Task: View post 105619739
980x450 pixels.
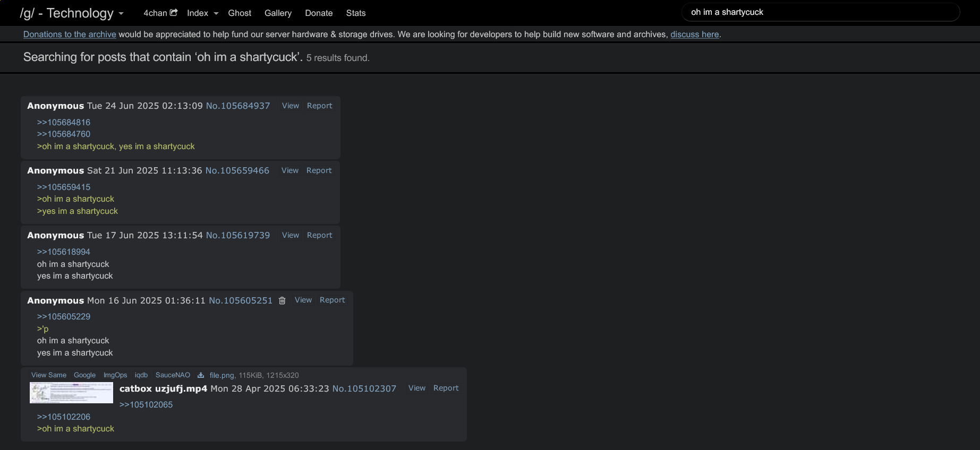Action: pos(291,235)
